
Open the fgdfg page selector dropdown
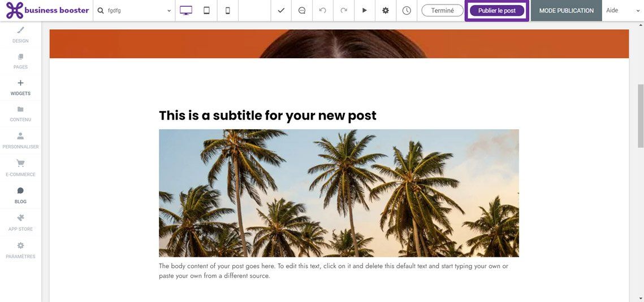135,11
